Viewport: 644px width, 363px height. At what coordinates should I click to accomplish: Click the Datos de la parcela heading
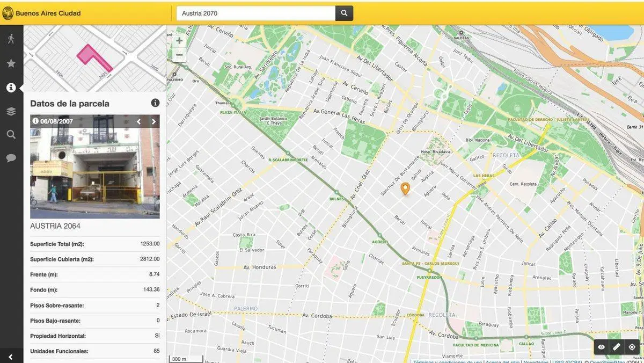click(x=70, y=104)
